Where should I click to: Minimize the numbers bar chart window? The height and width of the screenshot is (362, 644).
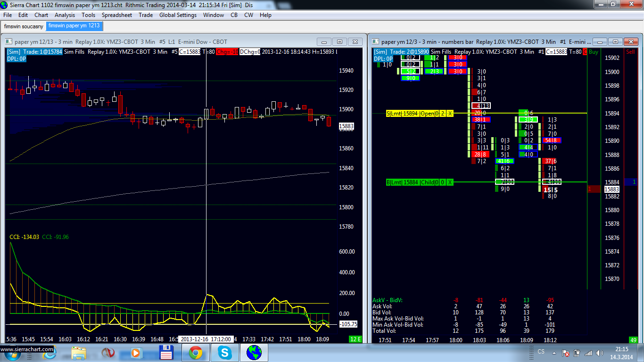[599, 41]
